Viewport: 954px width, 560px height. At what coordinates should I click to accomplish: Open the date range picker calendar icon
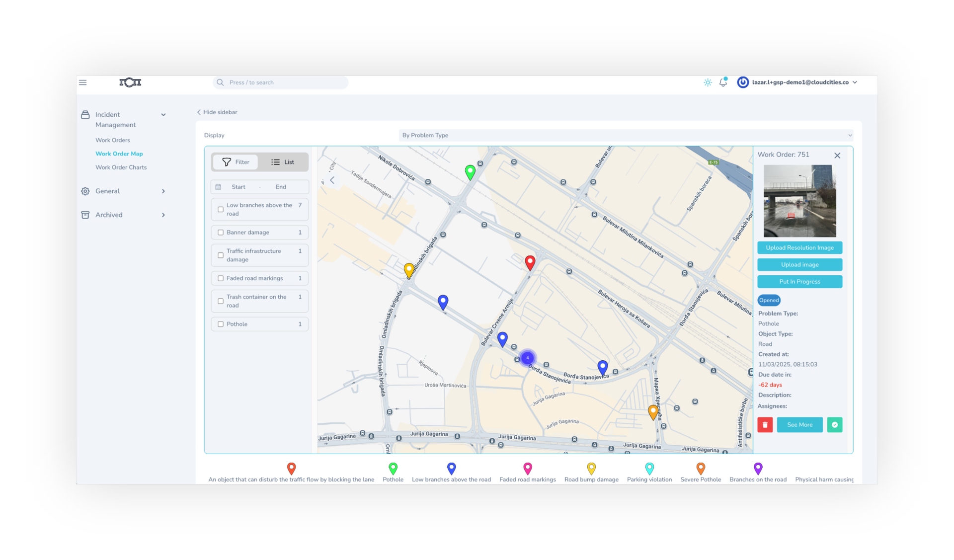click(219, 186)
